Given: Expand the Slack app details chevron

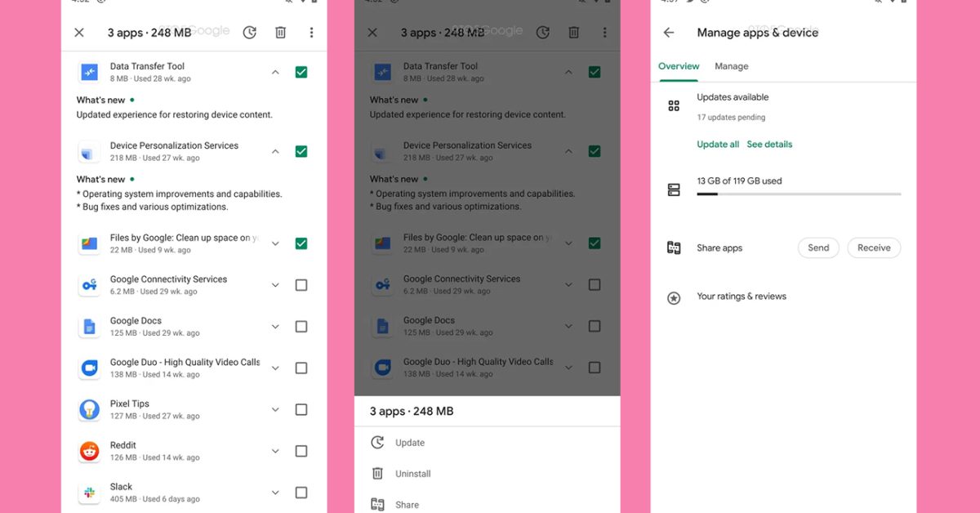Looking at the screenshot, I should pyautogui.click(x=275, y=493).
